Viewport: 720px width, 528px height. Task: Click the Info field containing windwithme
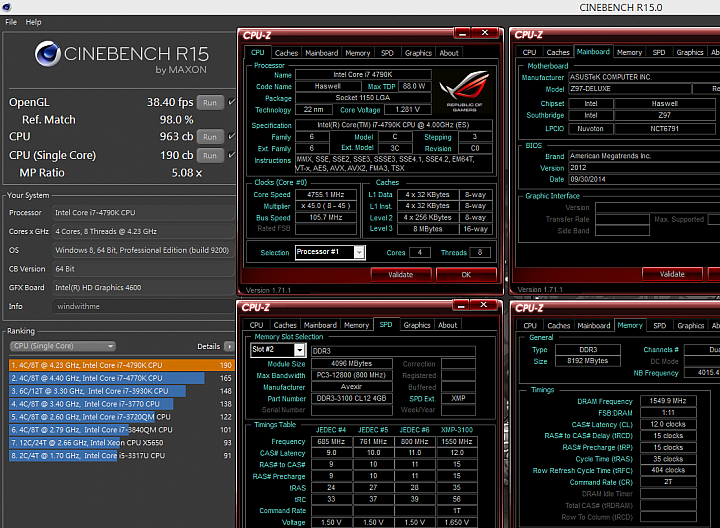coord(143,306)
